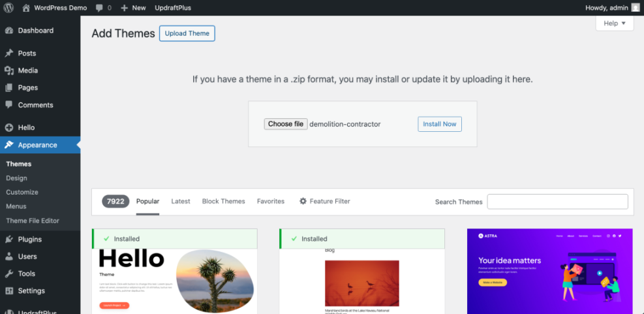Click the demolition-contractor file name
644x314 pixels.
coord(345,124)
